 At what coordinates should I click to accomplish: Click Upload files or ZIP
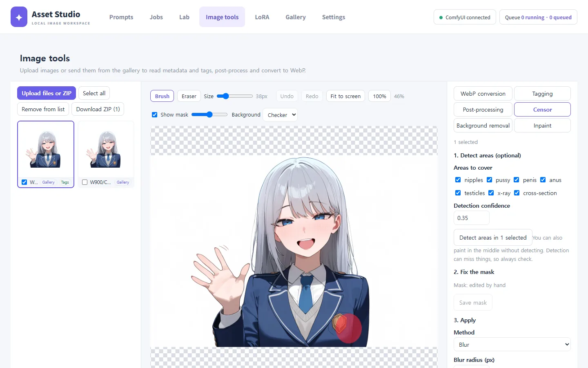point(47,93)
